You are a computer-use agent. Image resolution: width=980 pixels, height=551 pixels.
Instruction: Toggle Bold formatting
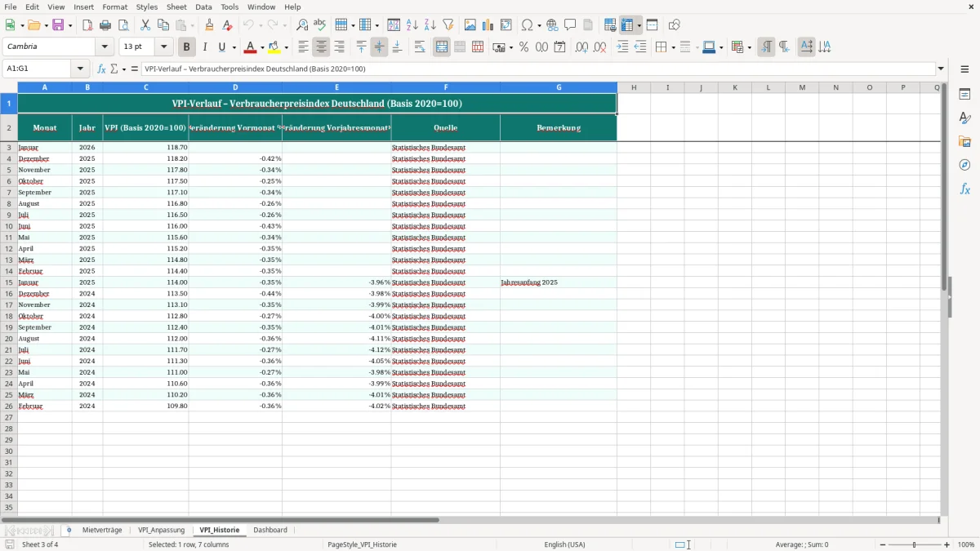point(187,47)
